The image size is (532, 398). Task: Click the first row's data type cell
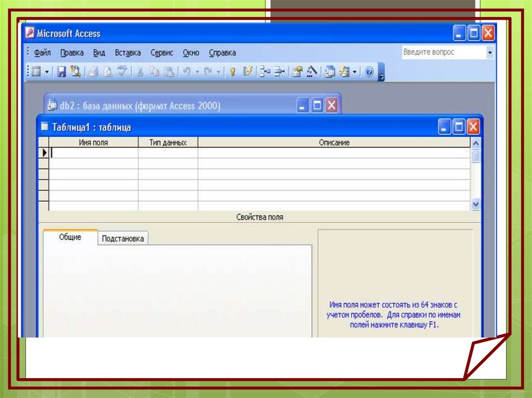click(168, 153)
